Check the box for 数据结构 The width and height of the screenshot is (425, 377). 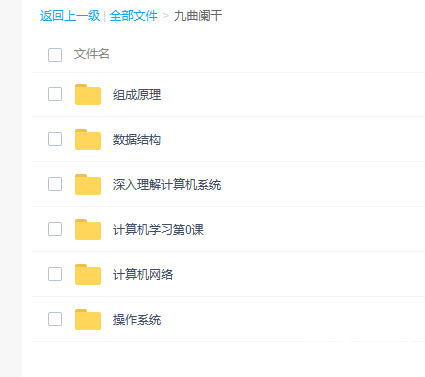pos(55,139)
